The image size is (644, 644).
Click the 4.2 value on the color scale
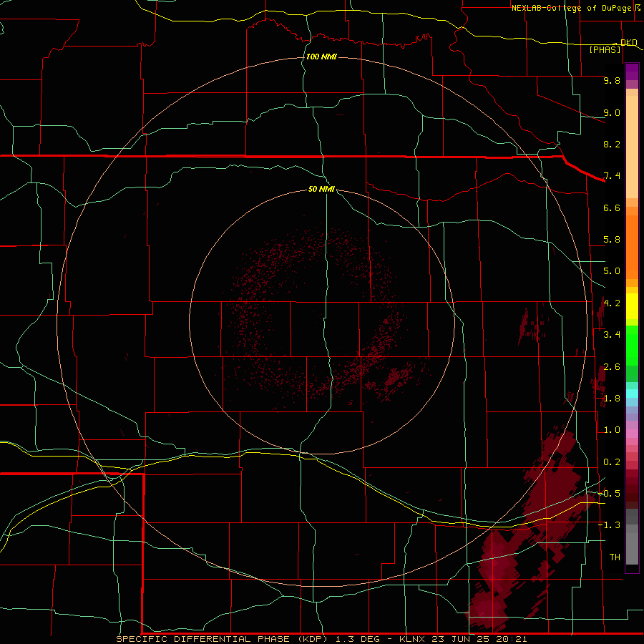coord(612,303)
